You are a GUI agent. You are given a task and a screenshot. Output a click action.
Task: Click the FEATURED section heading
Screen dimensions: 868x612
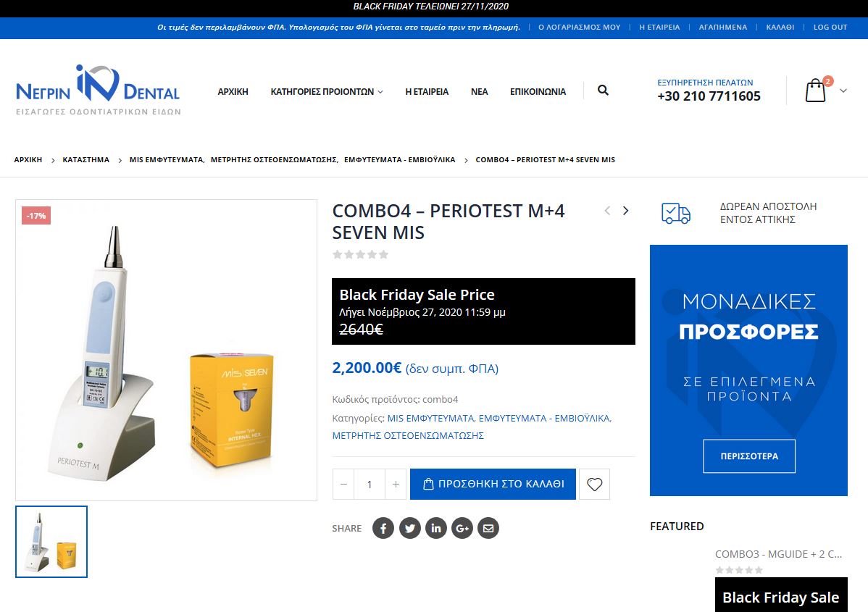coord(677,527)
